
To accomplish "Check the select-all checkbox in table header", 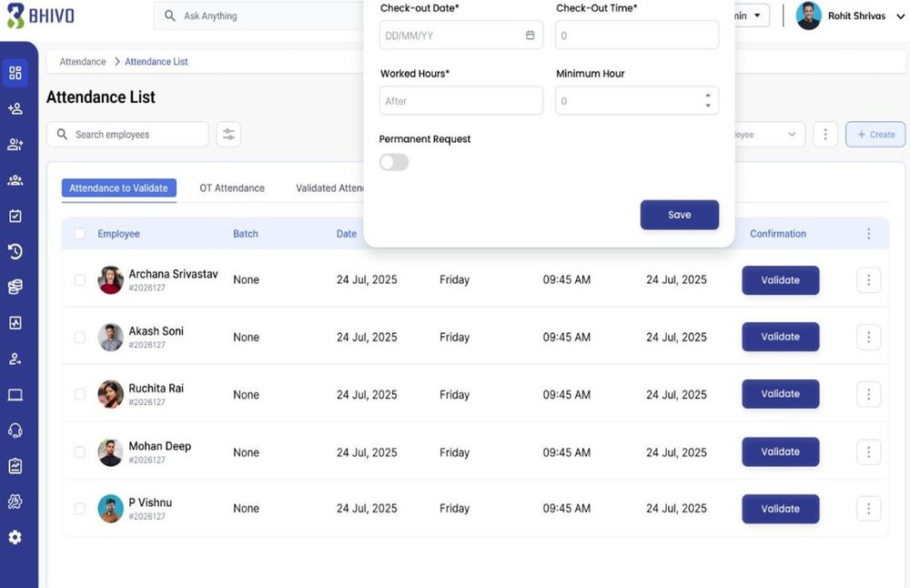I will tap(80, 233).
